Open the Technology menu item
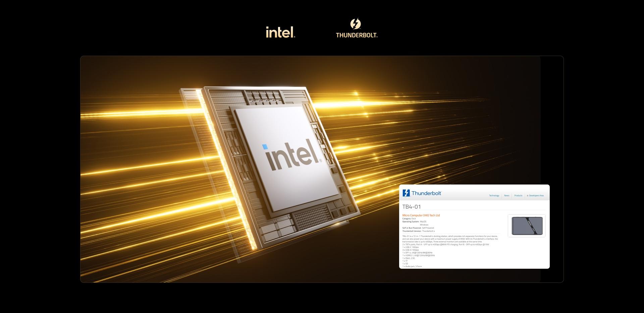The width and height of the screenshot is (644, 313). coord(494,196)
